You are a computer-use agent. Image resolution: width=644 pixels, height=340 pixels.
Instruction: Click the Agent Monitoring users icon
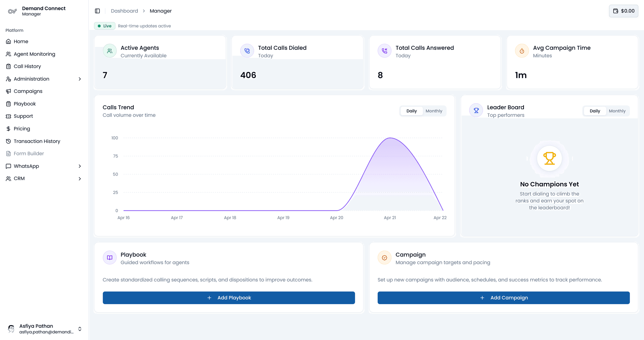8,54
